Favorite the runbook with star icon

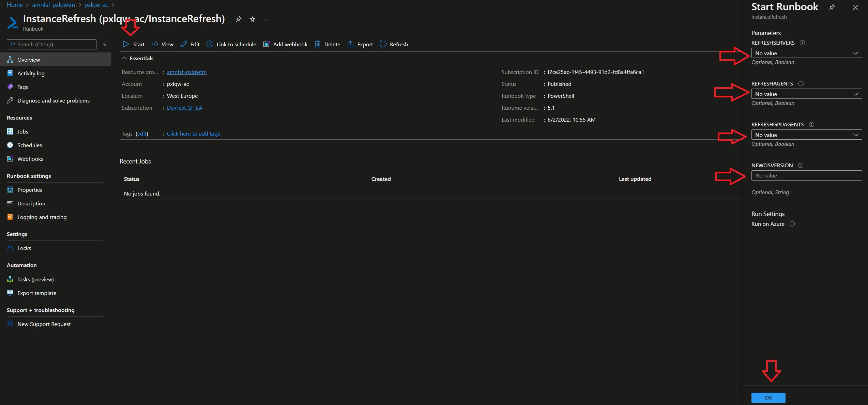pos(252,19)
